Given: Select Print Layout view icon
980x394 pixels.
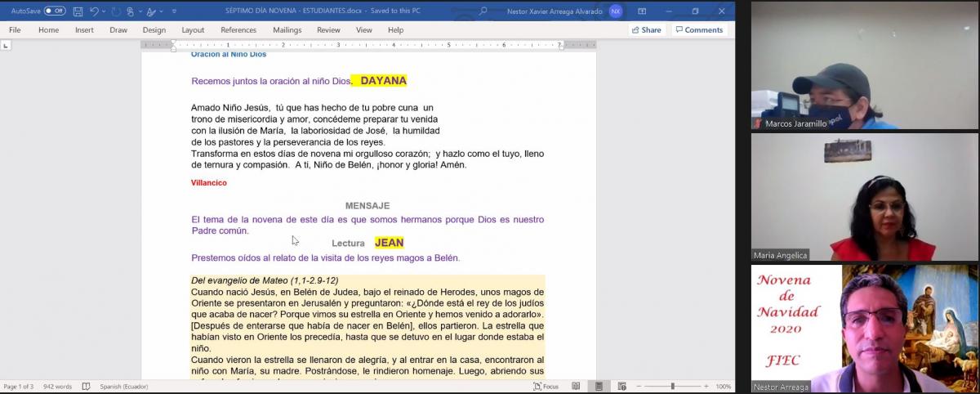Looking at the screenshot, I should 599,387.
